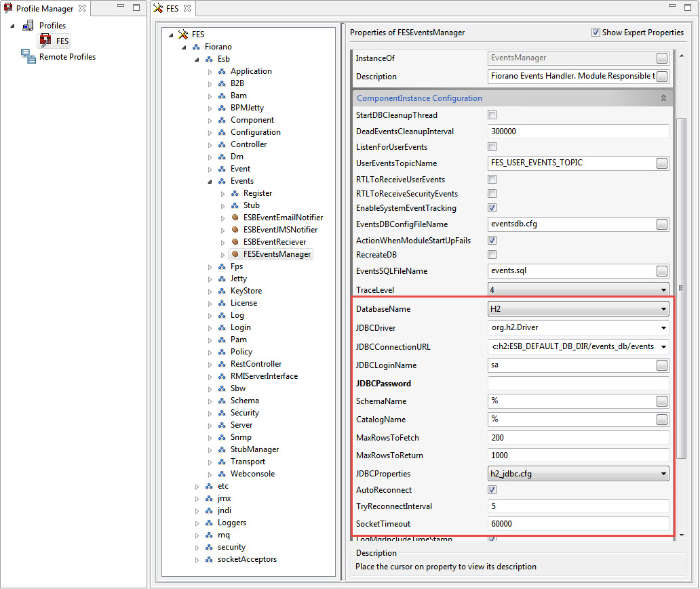Collapse the Esb tree node
This screenshot has height=589, width=700.
click(197, 60)
